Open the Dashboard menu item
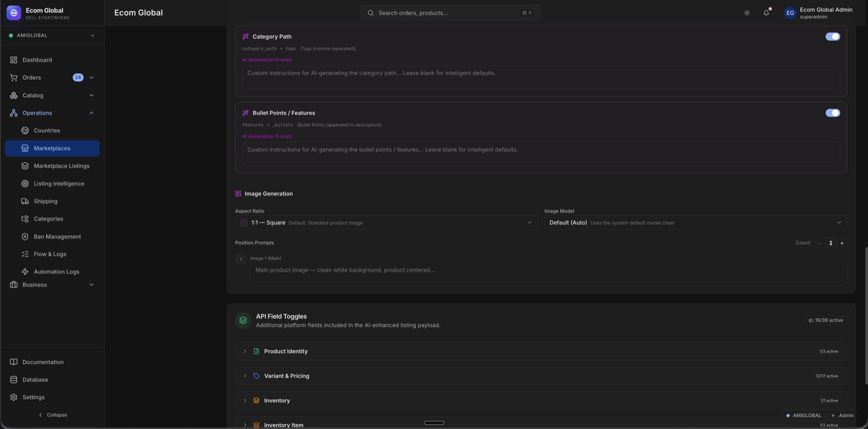This screenshot has width=868, height=429. 37,60
